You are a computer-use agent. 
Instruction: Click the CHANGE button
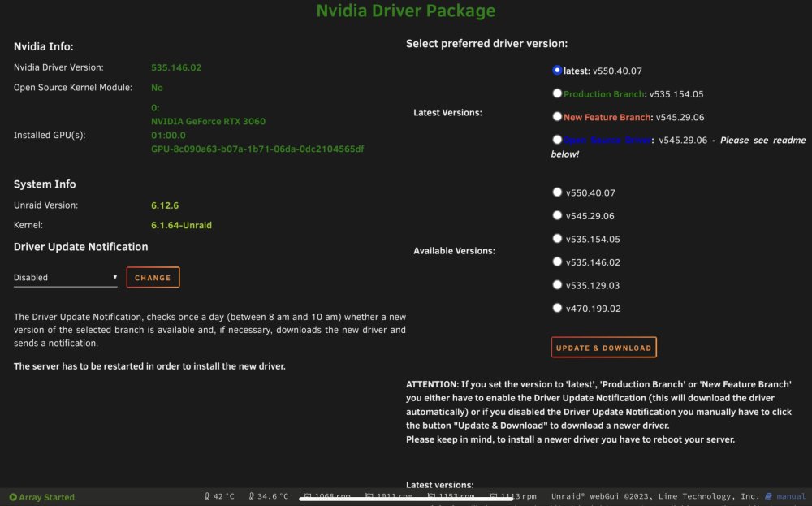(x=153, y=277)
